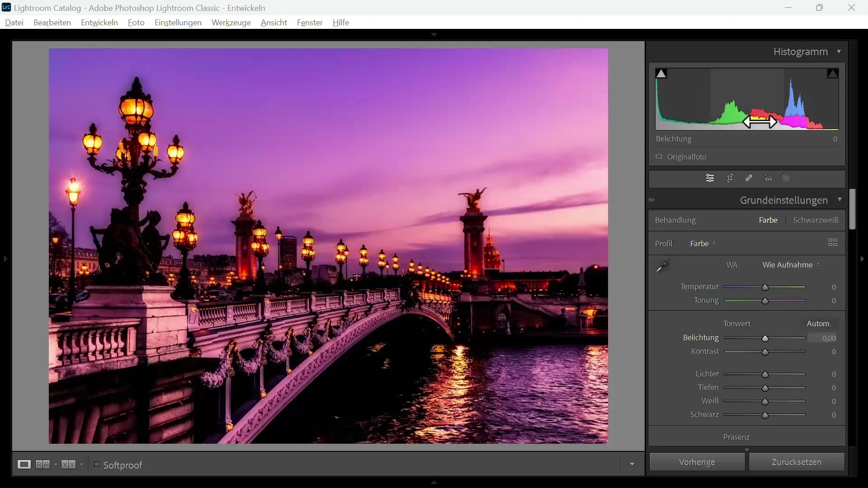The image size is (868, 488).
Task: Select the Healing bandage tool
Action: click(749, 178)
